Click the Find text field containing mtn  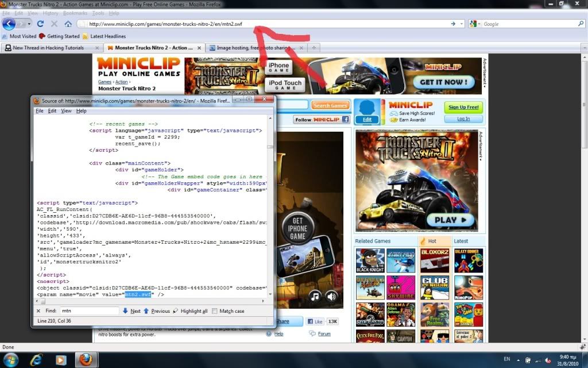coord(89,311)
